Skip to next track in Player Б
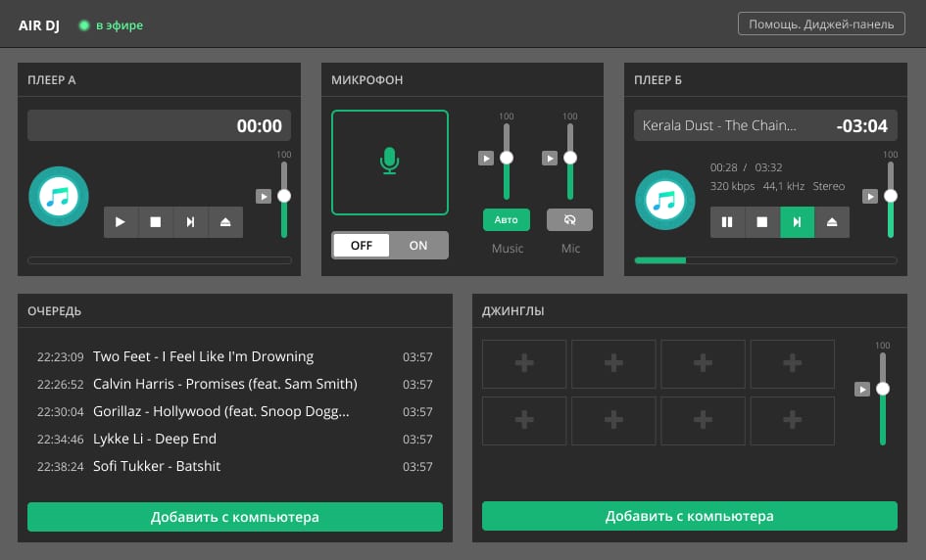Viewport: 926px width, 560px height. [x=798, y=222]
